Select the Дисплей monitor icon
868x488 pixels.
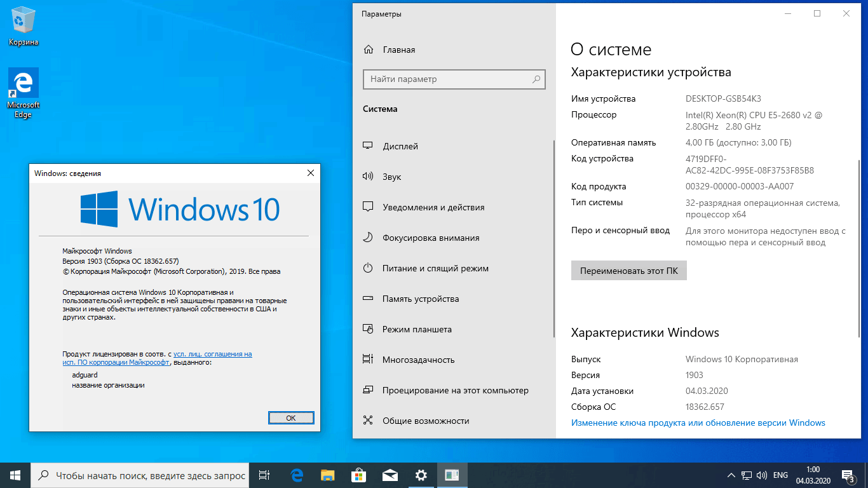pos(367,146)
